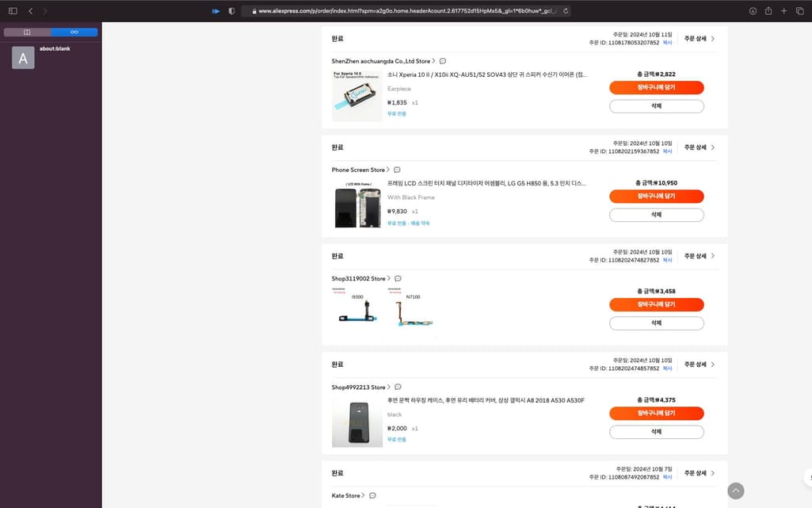The width and height of the screenshot is (812, 508).
Task: Message the ShenZhen aochuangda store via chat icon
Action: pyautogui.click(x=443, y=61)
